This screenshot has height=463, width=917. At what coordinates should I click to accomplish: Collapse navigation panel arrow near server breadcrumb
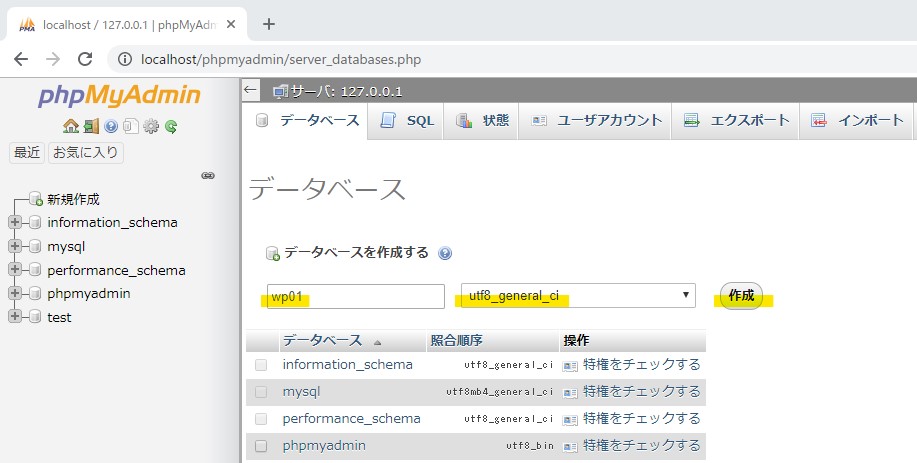click(250, 90)
